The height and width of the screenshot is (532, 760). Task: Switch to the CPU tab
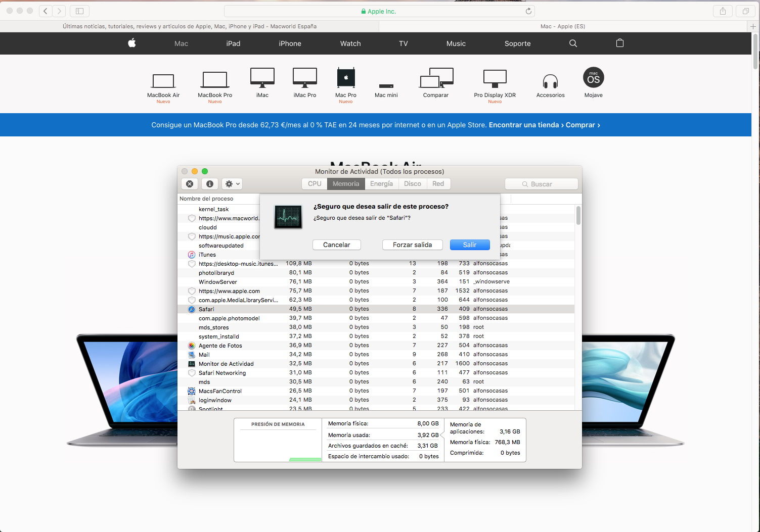coord(315,184)
